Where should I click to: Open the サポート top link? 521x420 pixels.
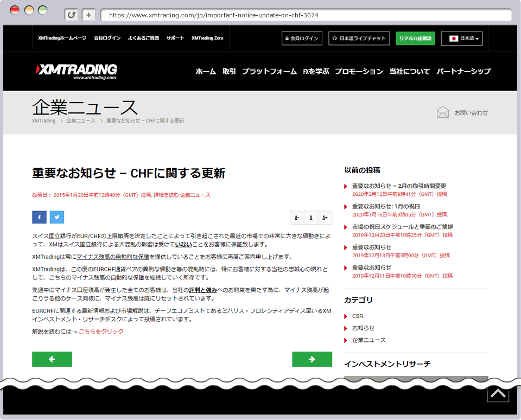[175, 38]
